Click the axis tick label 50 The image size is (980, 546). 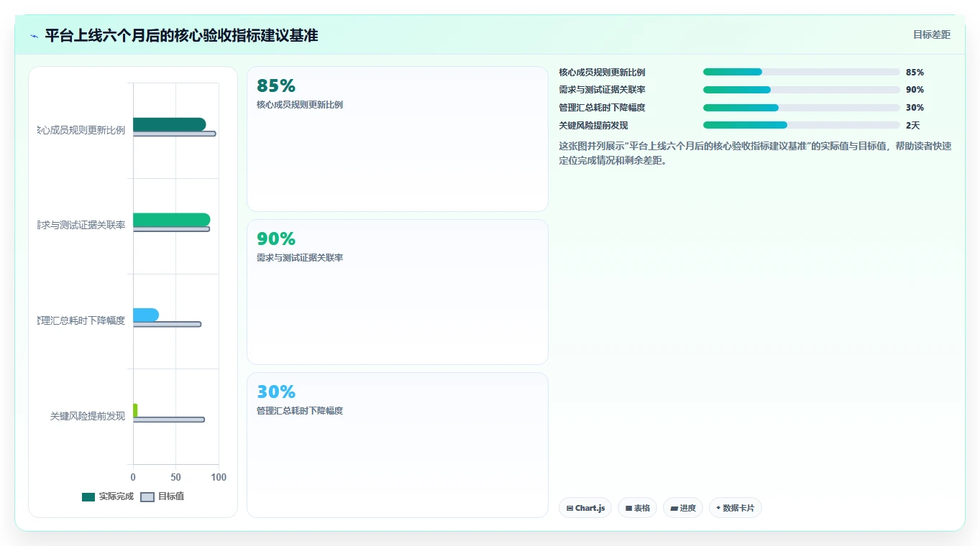tap(175, 477)
